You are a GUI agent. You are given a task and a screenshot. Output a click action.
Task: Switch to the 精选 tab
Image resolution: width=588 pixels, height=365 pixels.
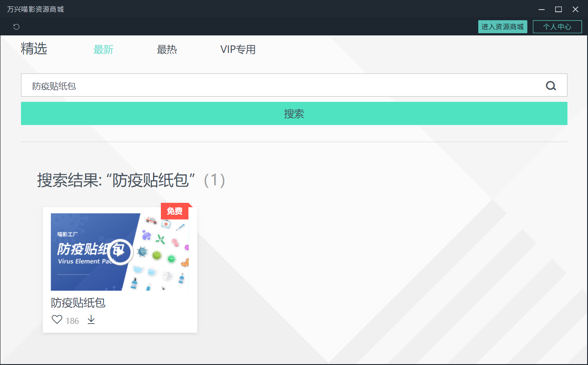click(34, 49)
